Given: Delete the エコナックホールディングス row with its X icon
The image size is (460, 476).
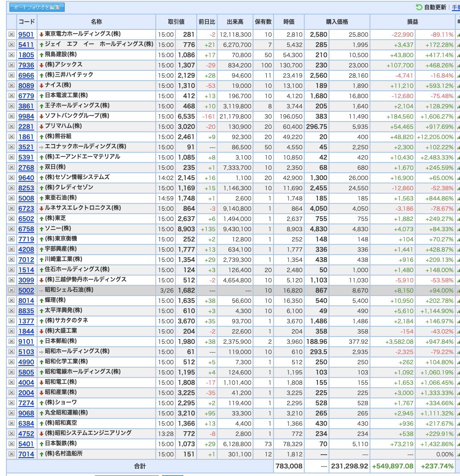Looking at the screenshot, I should (11, 147).
